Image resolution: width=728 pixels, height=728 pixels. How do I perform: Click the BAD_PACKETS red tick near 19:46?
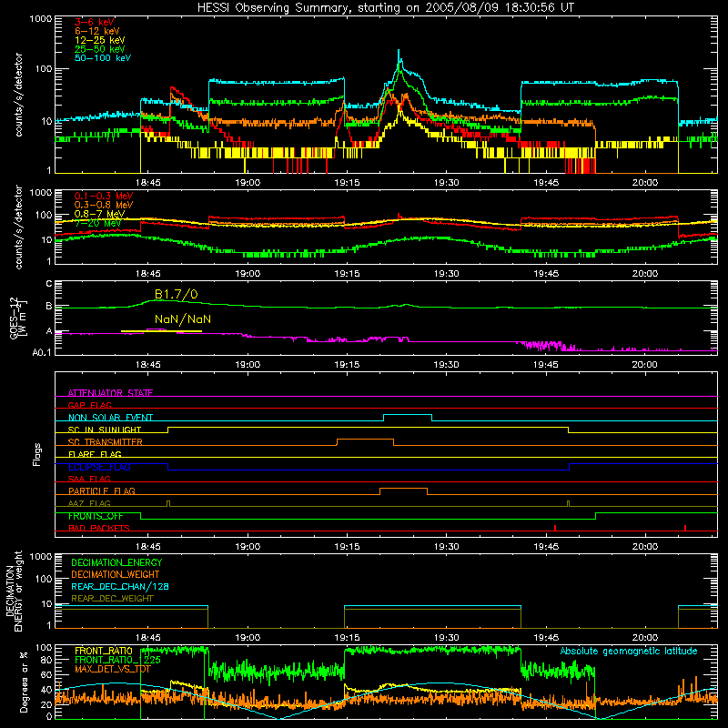[x=555, y=528]
